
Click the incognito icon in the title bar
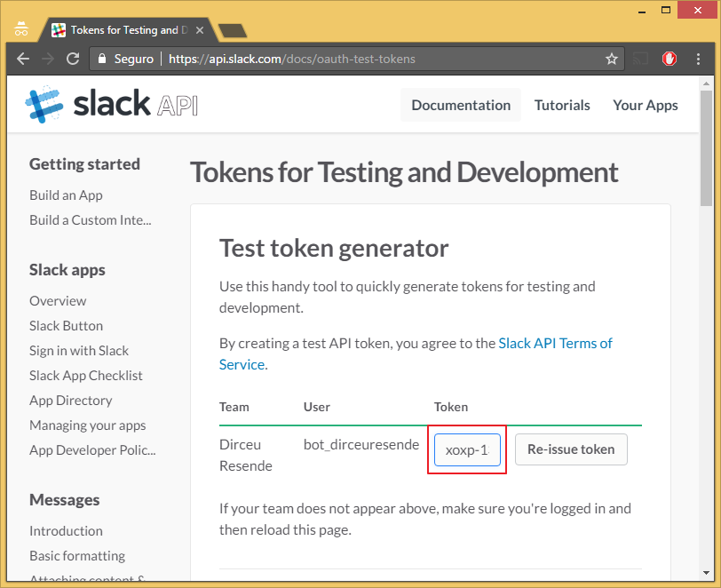(21, 28)
